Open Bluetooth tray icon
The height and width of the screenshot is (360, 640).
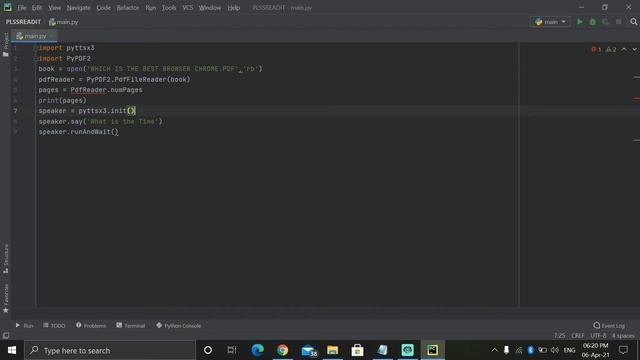(x=530, y=350)
